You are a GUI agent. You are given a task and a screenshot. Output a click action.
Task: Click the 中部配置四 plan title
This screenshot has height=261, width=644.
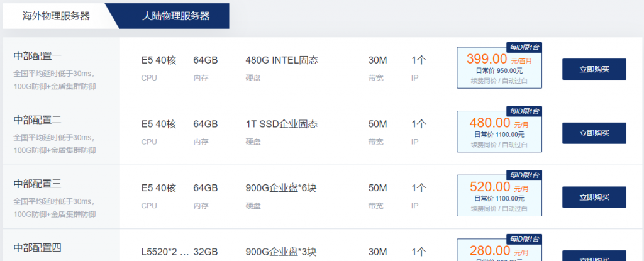[37, 248]
